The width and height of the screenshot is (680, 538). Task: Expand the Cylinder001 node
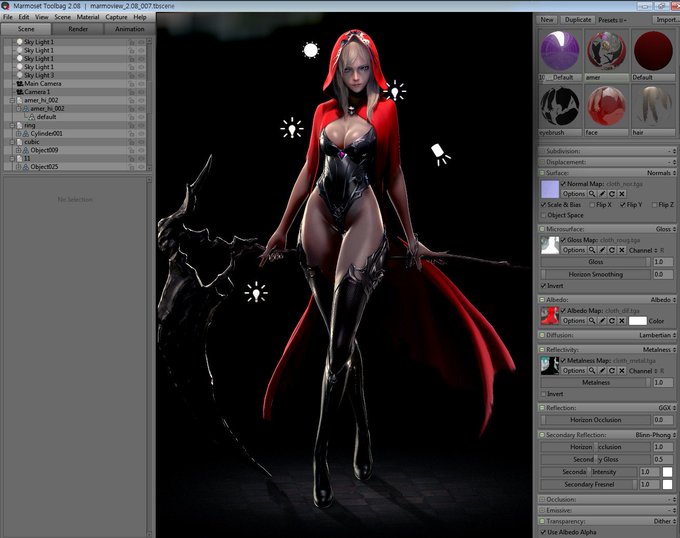point(18,134)
